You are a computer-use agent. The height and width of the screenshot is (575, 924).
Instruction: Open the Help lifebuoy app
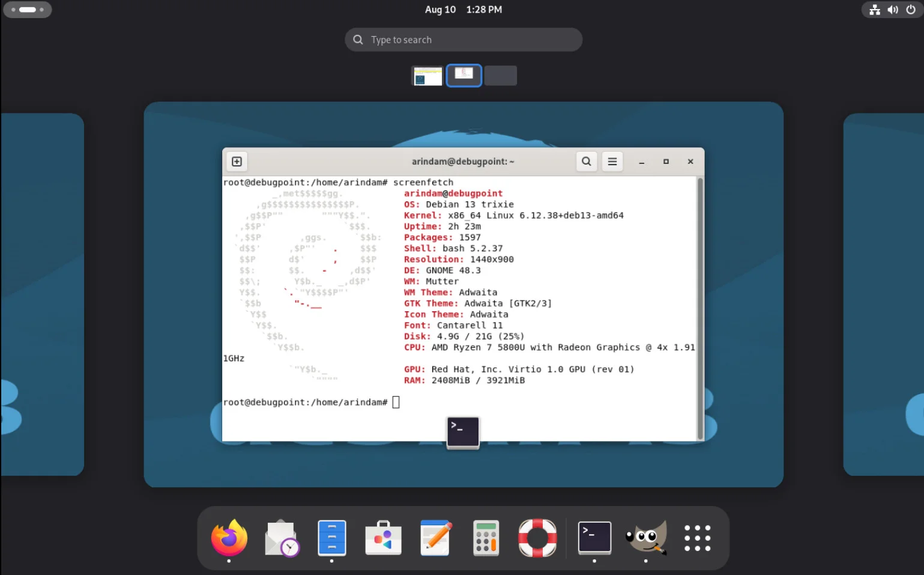pos(537,538)
